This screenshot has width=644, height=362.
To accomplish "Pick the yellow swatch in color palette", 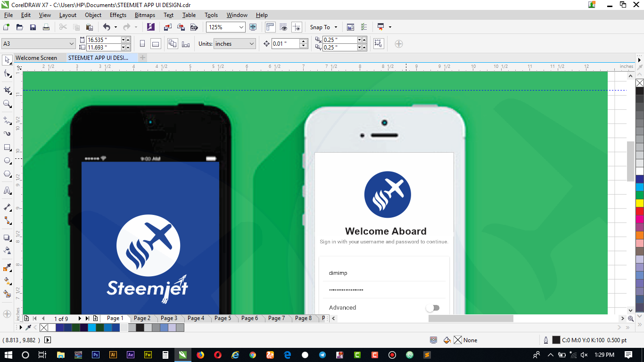I will coord(640,203).
